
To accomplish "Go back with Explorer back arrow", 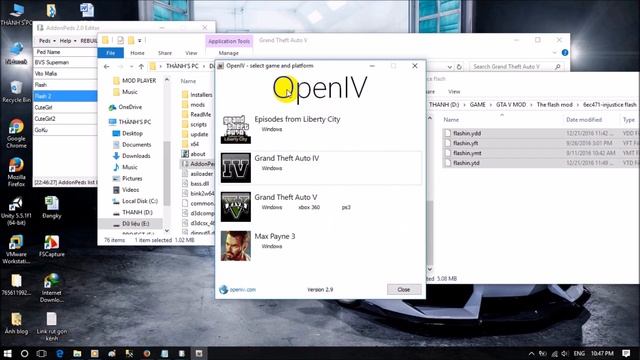I will coord(107,67).
